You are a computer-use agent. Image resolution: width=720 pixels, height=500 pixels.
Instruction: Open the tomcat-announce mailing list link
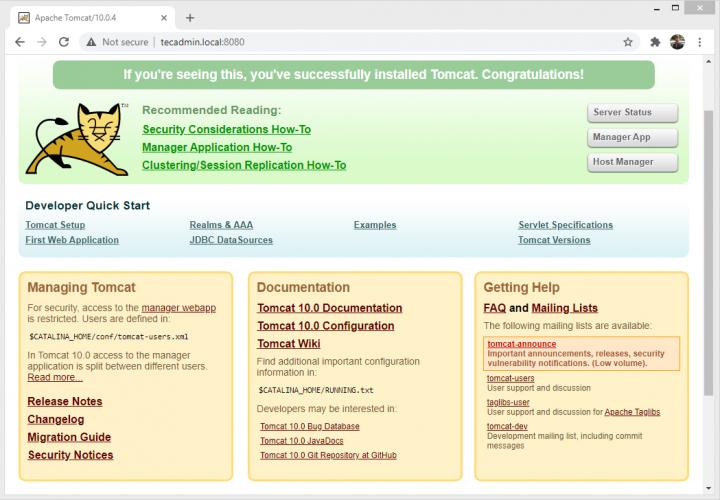521,344
